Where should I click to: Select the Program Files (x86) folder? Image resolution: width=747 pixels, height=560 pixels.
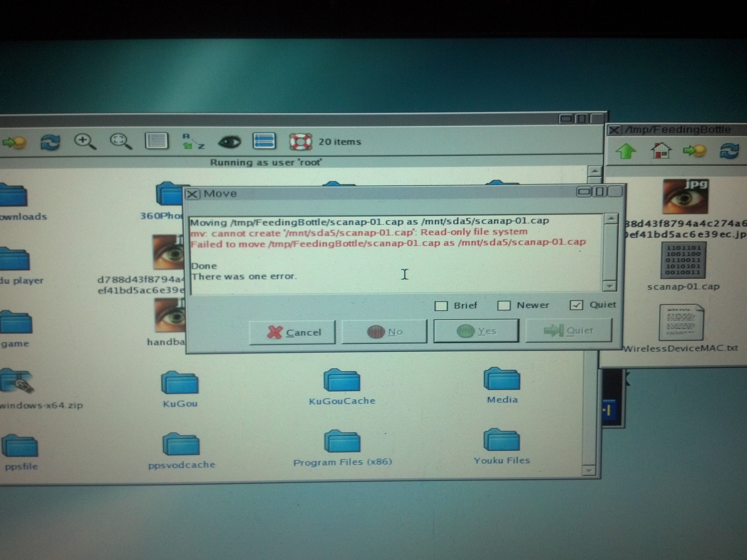(342, 442)
